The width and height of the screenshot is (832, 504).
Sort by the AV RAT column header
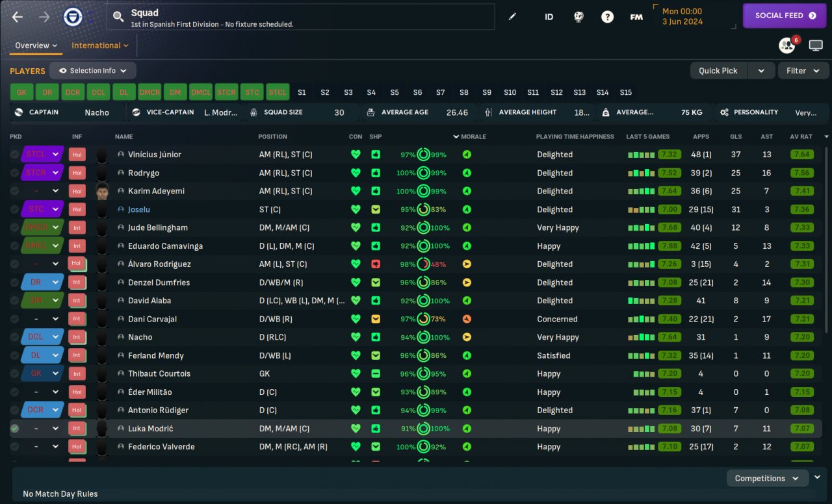(x=801, y=136)
